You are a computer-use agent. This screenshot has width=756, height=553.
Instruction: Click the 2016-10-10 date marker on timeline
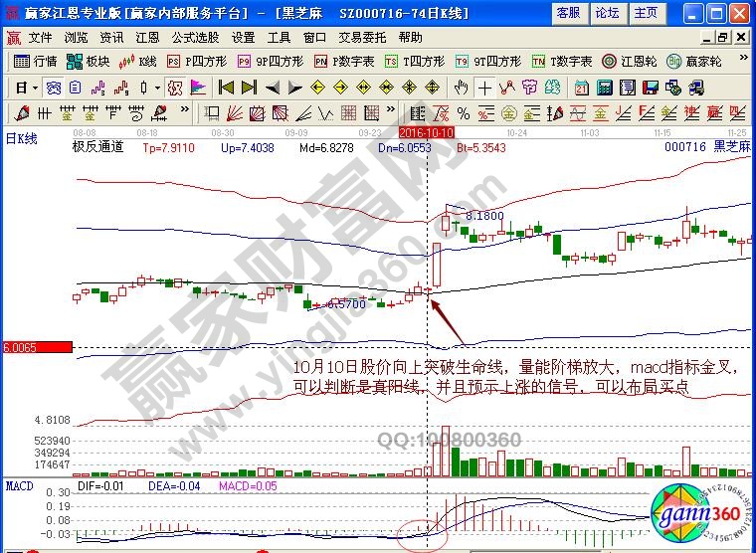click(426, 131)
